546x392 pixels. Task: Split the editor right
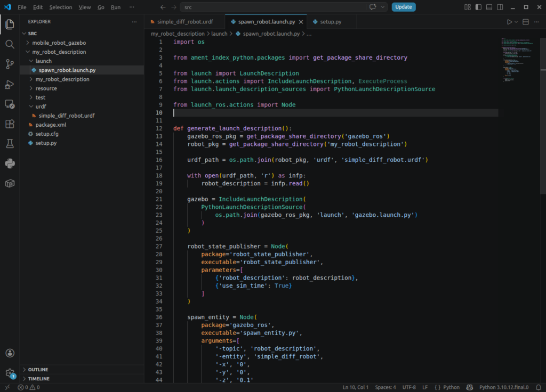(526, 22)
